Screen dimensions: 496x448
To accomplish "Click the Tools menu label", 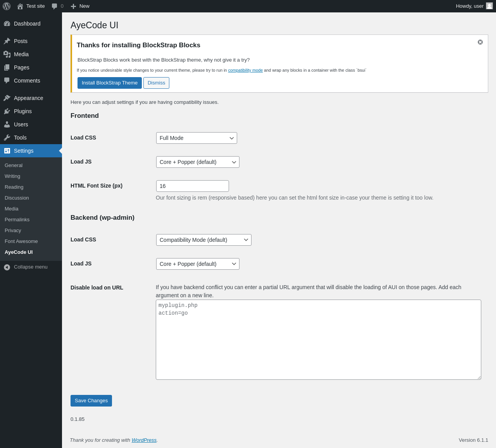I will click(20, 138).
